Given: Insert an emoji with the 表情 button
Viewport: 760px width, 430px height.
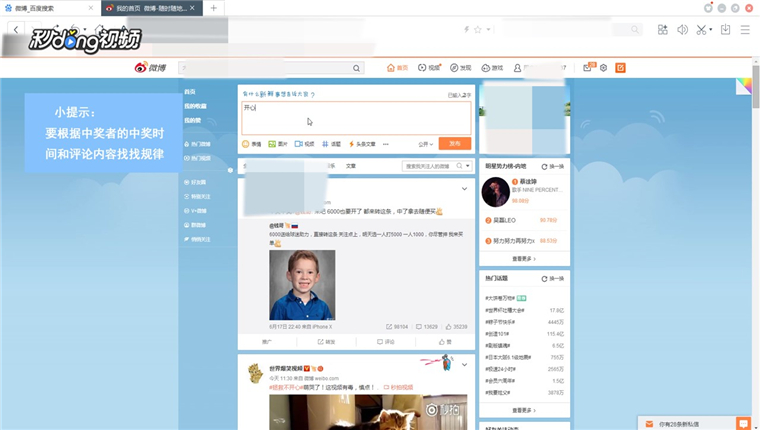Looking at the screenshot, I should tap(252, 144).
